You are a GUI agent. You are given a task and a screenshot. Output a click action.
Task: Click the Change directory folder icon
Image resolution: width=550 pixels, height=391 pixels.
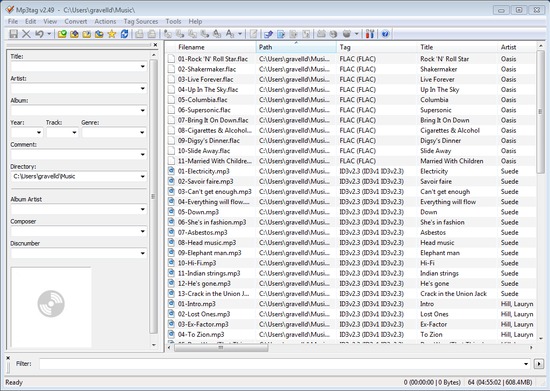click(62, 34)
